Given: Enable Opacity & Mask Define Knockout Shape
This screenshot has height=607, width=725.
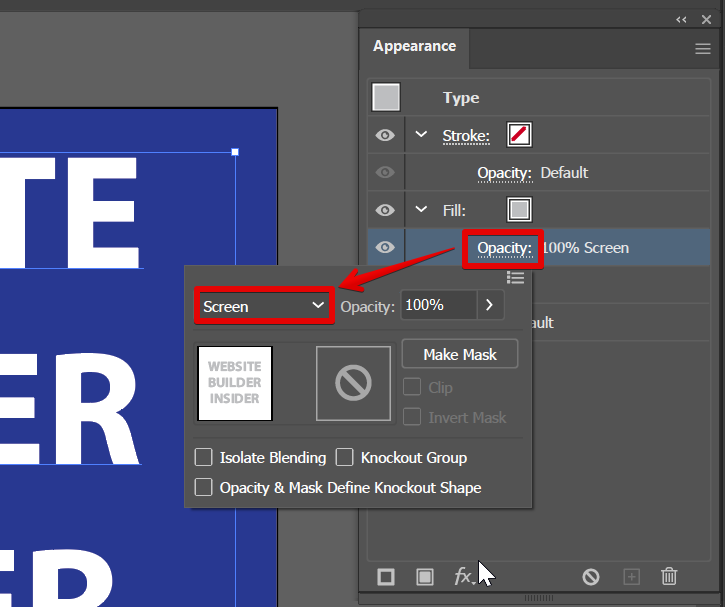Looking at the screenshot, I should point(204,488).
